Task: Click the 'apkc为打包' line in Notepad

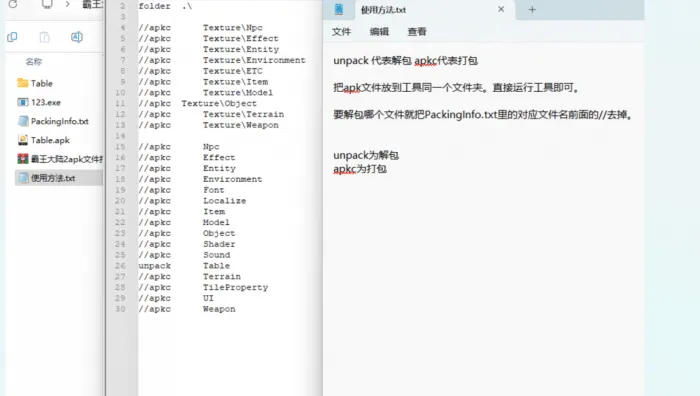Action: tap(360, 169)
